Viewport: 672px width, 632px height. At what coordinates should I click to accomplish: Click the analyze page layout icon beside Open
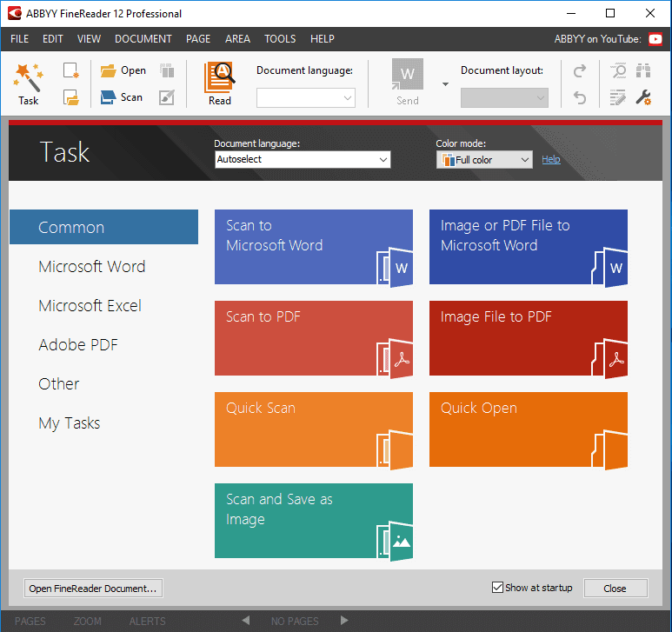click(x=167, y=70)
